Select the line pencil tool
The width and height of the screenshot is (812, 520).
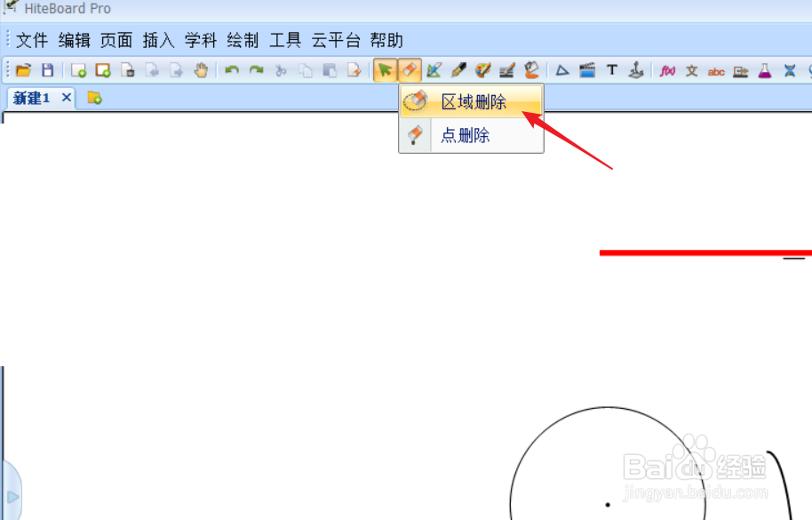click(x=507, y=70)
